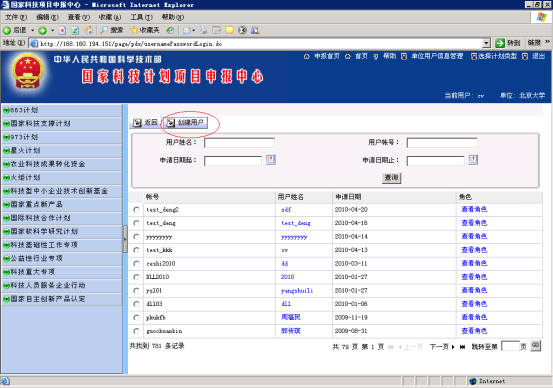
Task: Open the 查看 (View) menu
Action: click(79, 17)
